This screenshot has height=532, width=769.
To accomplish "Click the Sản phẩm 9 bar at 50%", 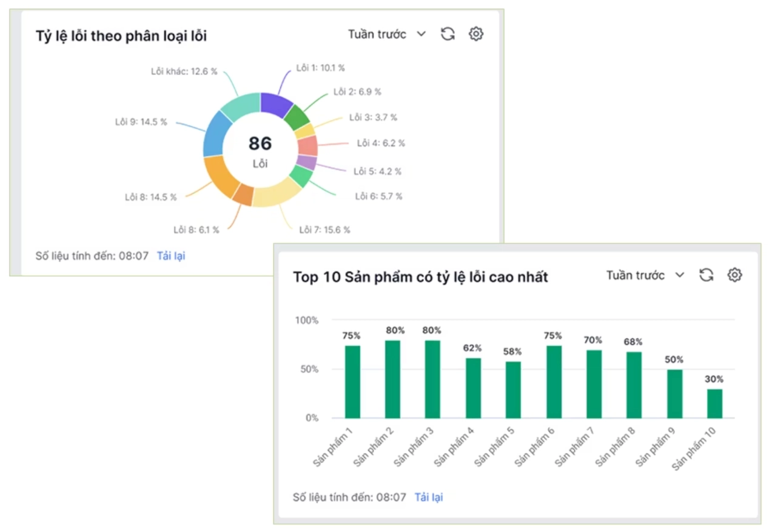I will click(x=674, y=394).
